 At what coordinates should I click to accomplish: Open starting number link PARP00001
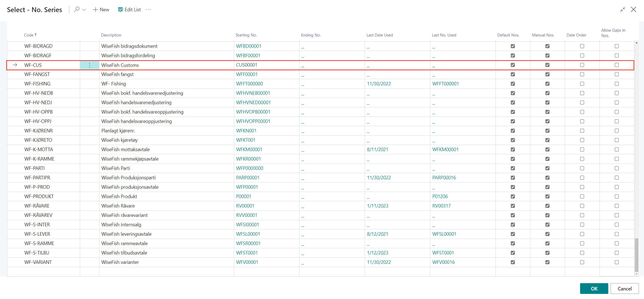point(248,178)
